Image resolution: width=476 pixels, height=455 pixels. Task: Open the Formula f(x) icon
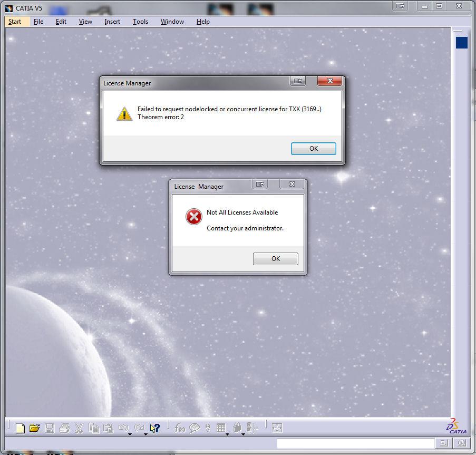(179, 428)
